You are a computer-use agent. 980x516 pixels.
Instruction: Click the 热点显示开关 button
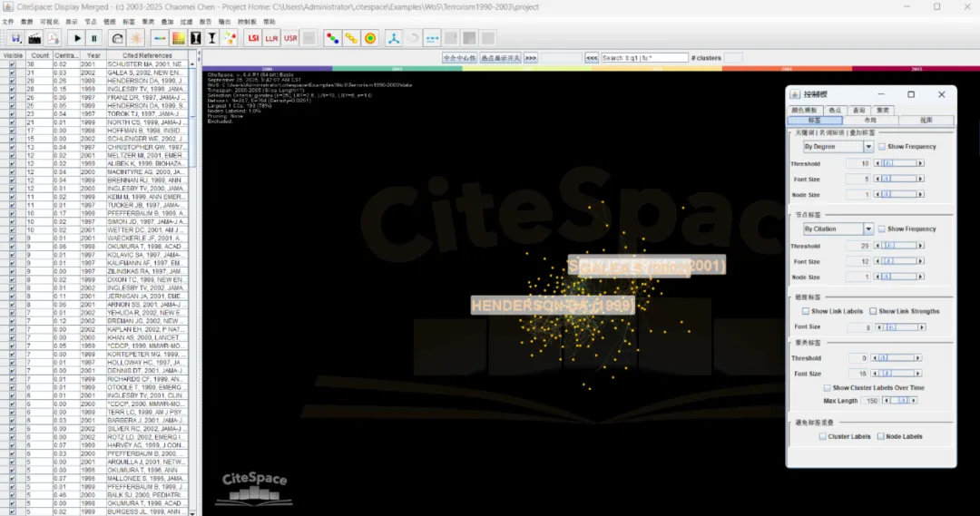(501, 57)
